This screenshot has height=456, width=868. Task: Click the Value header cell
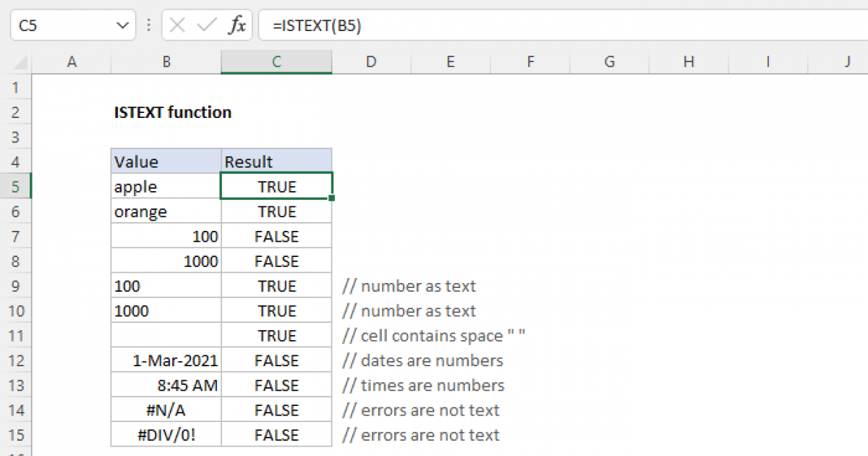point(166,161)
